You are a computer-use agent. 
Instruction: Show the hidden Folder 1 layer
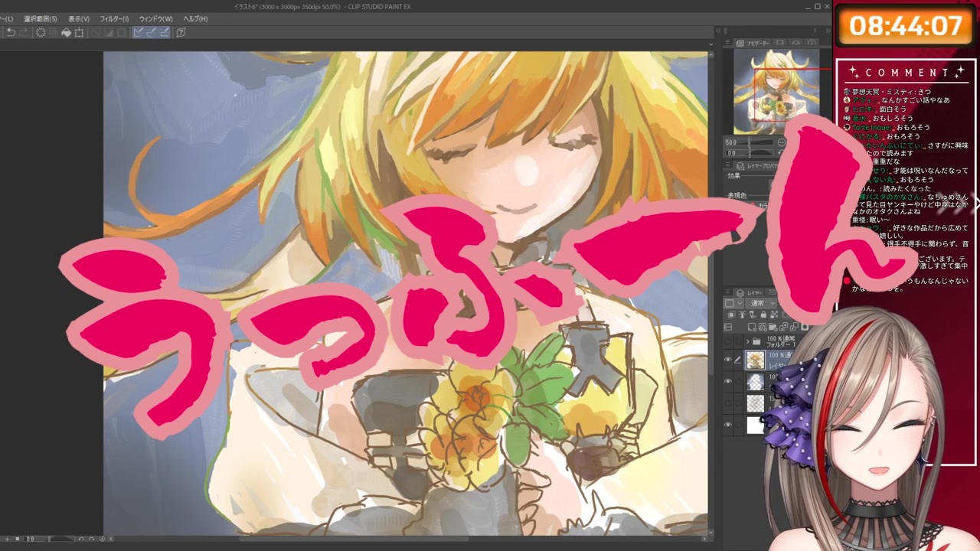point(728,341)
